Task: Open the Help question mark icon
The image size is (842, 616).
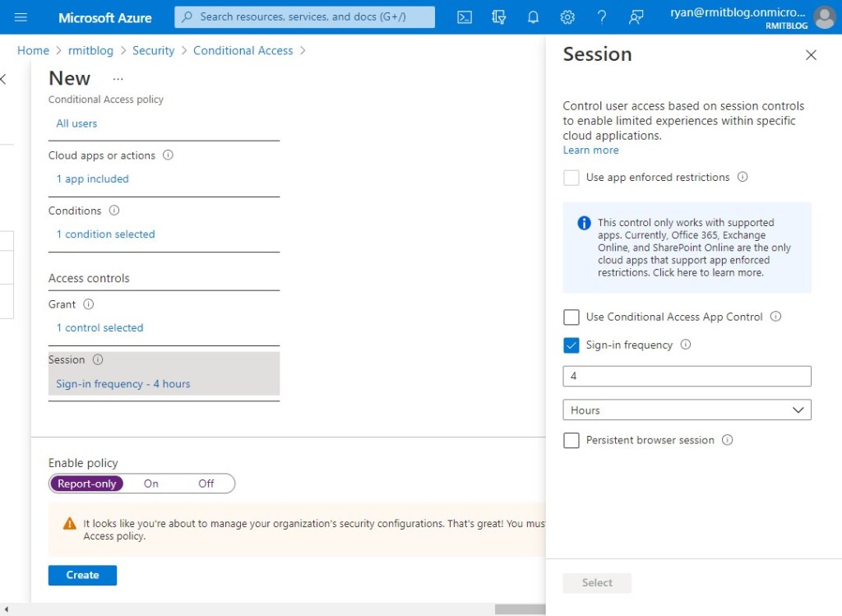Action: 601,17
